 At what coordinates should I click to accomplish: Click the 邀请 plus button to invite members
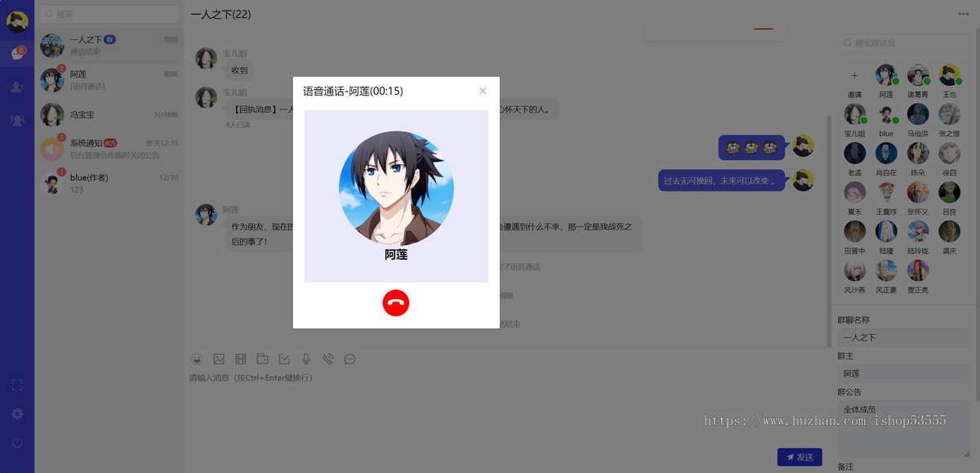coord(854,75)
